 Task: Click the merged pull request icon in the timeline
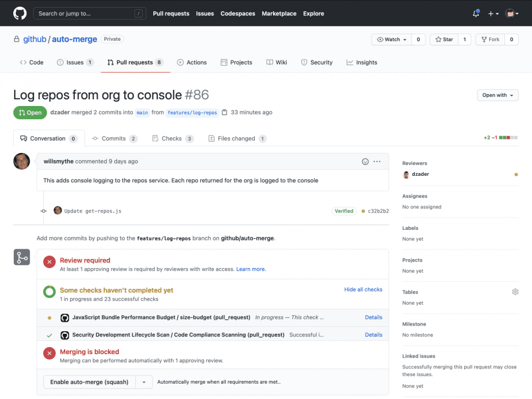coord(21,257)
